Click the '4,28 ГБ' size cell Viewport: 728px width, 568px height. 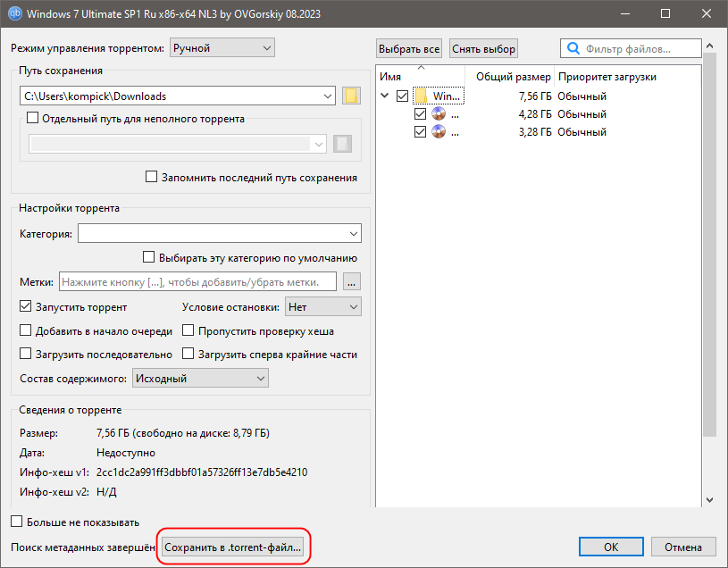[535, 113]
